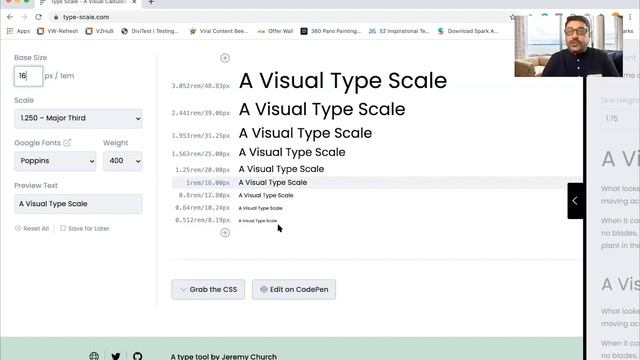
Task: Add a larger step with top plus icon
Action: click(x=225, y=58)
